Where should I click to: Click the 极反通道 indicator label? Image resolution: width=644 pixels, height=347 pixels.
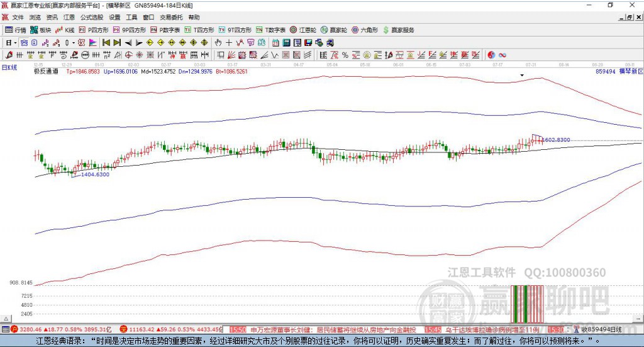coord(46,72)
